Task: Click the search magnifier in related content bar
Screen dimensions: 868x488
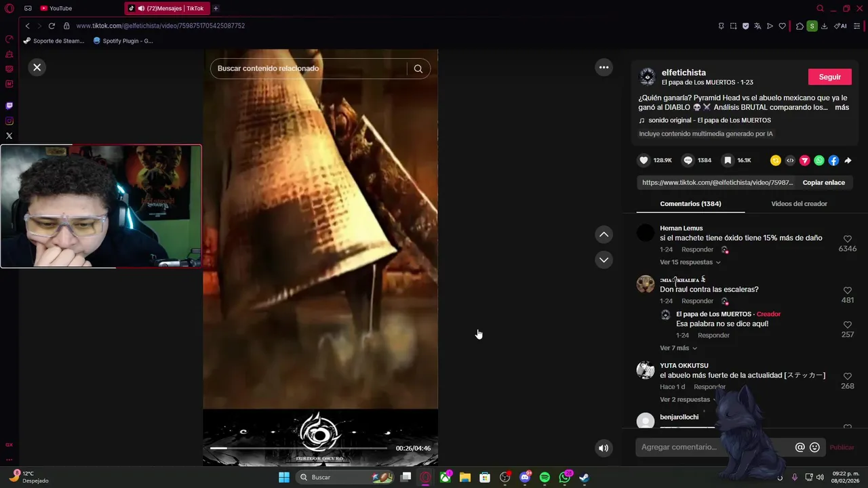Action: [x=418, y=68]
